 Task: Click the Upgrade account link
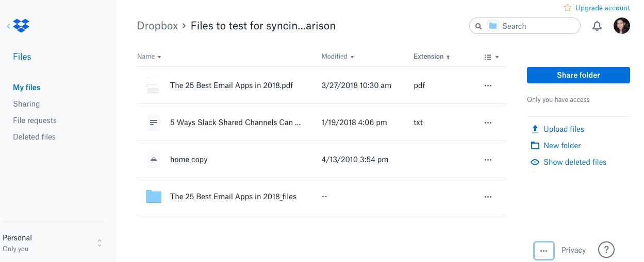(x=602, y=8)
